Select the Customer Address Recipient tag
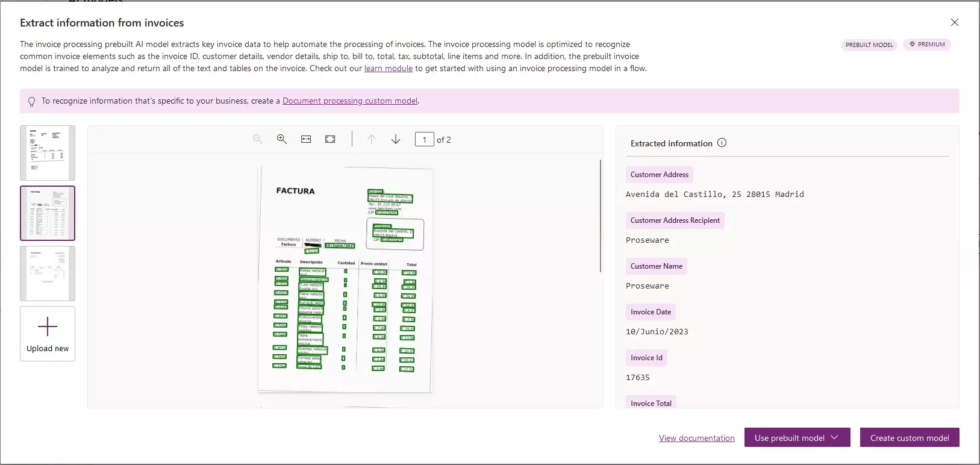980x465 pixels. tap(675, 220)
